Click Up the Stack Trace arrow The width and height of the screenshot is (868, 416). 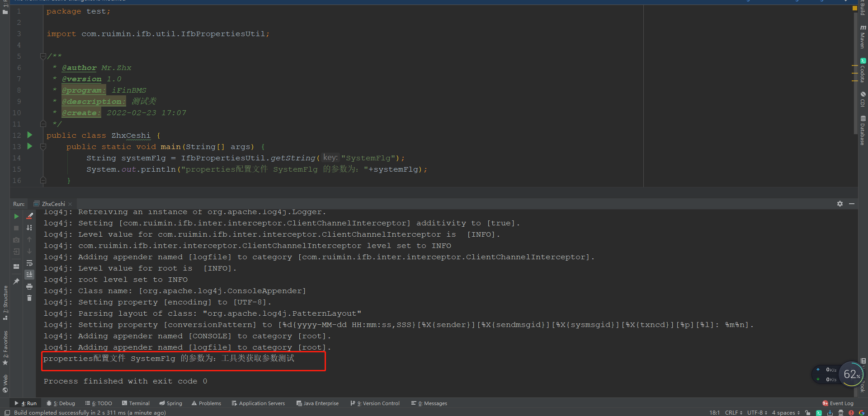pyautogui.click(x=29, y=239)
